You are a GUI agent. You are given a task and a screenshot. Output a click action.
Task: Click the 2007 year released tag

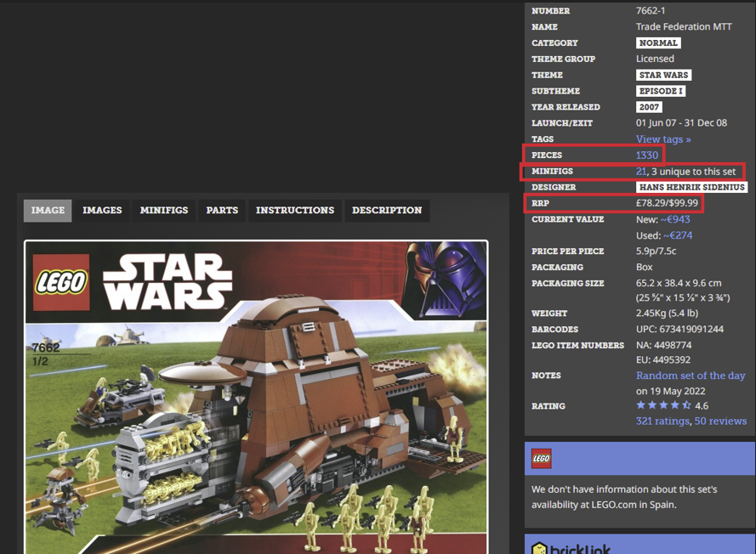[649, 107]
